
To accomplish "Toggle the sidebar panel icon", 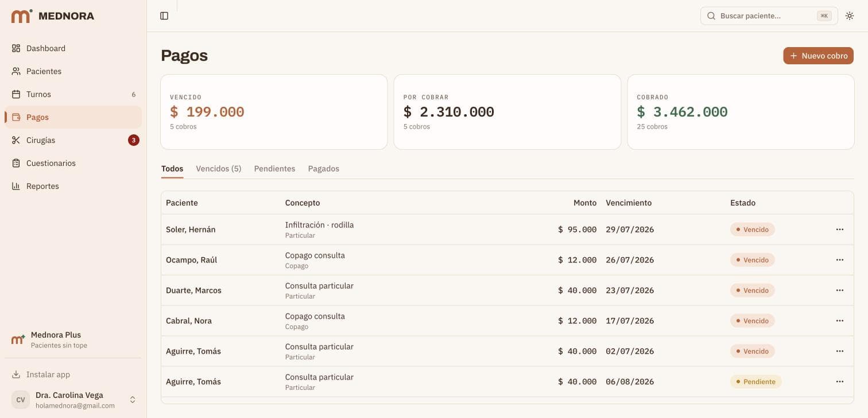I will click(x=164, y=16).
